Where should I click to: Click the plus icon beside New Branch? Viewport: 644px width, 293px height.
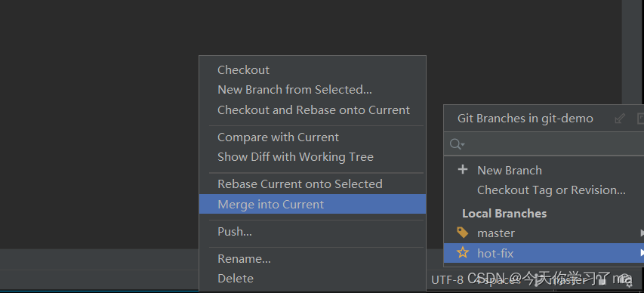pyautogui.click(x=463, y=170)
